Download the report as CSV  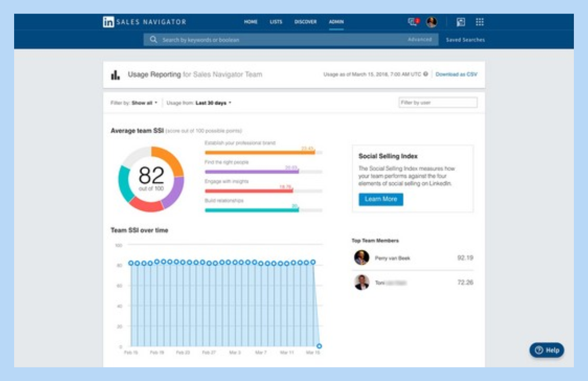point(456,74)
